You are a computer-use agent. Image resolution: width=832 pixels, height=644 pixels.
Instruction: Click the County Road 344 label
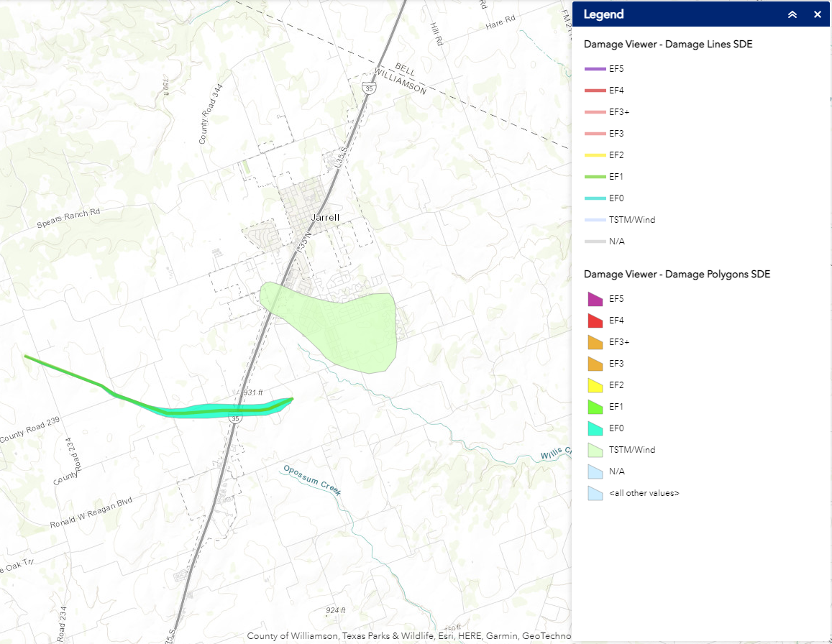[211, 114]
